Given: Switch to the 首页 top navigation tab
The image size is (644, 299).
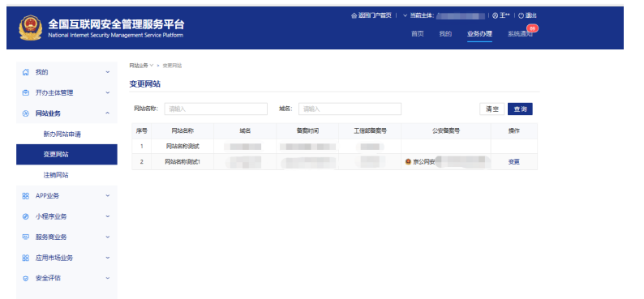Looking at the screenshot, I should click(417, 34).
